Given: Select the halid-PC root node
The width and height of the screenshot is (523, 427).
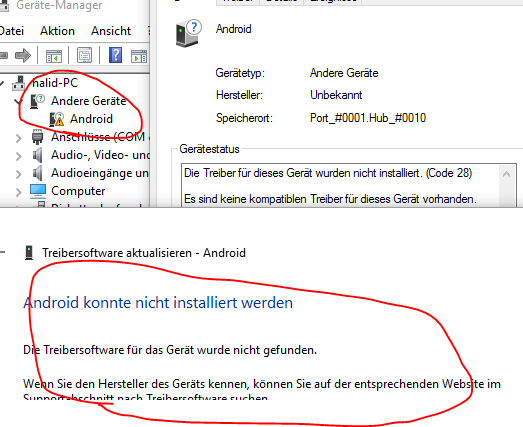Looking at the screenshot, I should [x=55, y=83].
